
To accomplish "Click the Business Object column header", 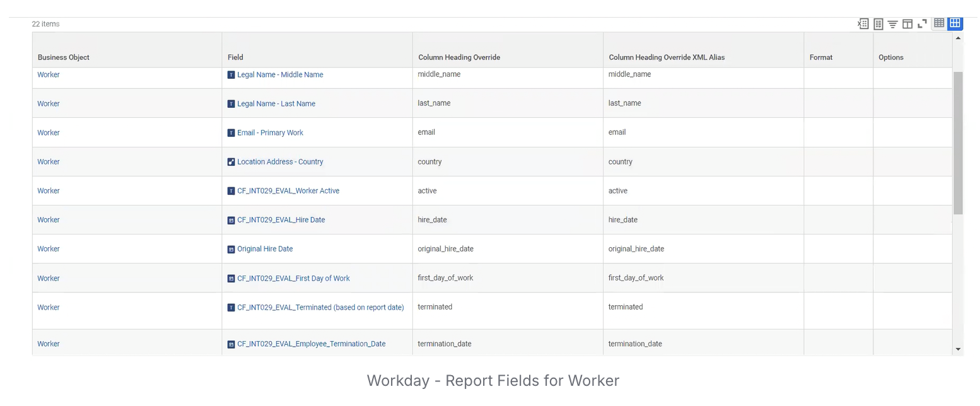I will point(64,57).
